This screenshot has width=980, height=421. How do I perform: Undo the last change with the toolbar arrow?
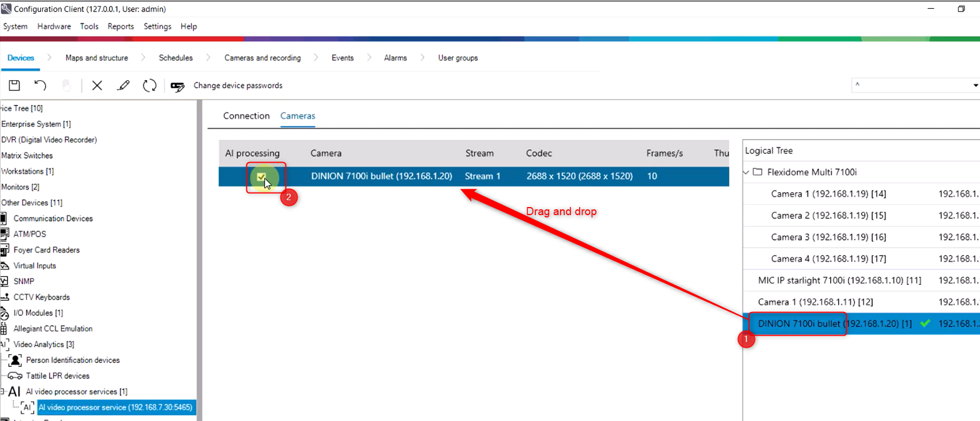click(40, 85)
